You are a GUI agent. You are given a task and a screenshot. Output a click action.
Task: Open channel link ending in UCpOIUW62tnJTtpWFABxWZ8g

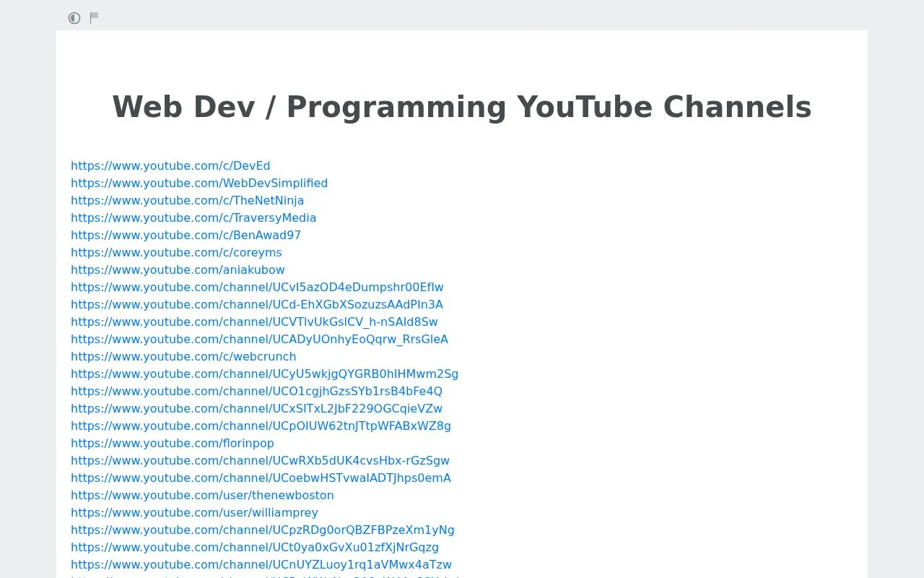point(261,426)
